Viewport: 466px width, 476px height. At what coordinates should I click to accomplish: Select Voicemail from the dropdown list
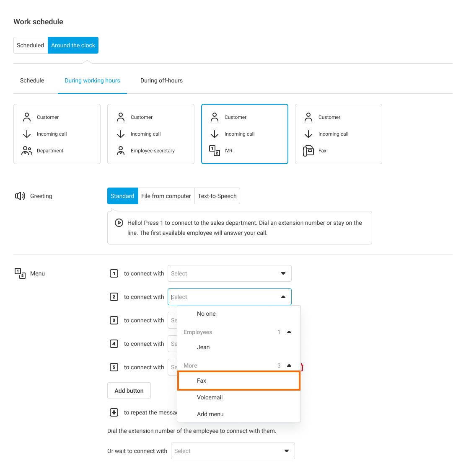tap(210, 397)
